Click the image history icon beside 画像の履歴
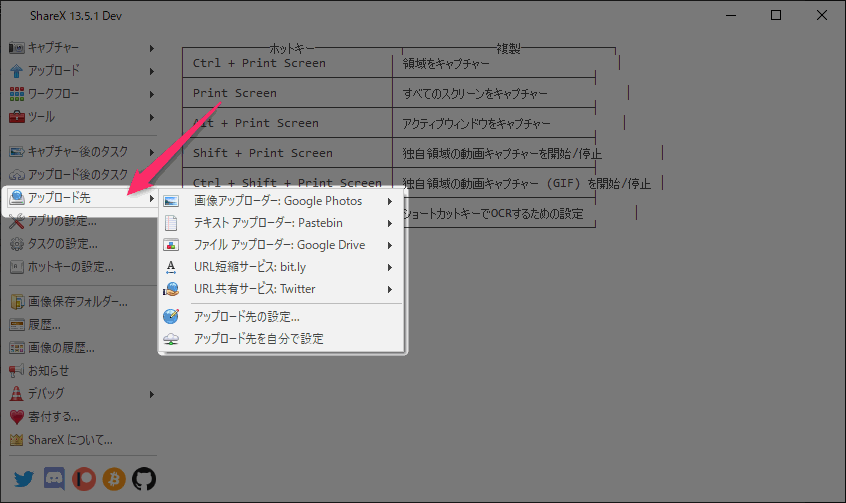 [17, 348]
